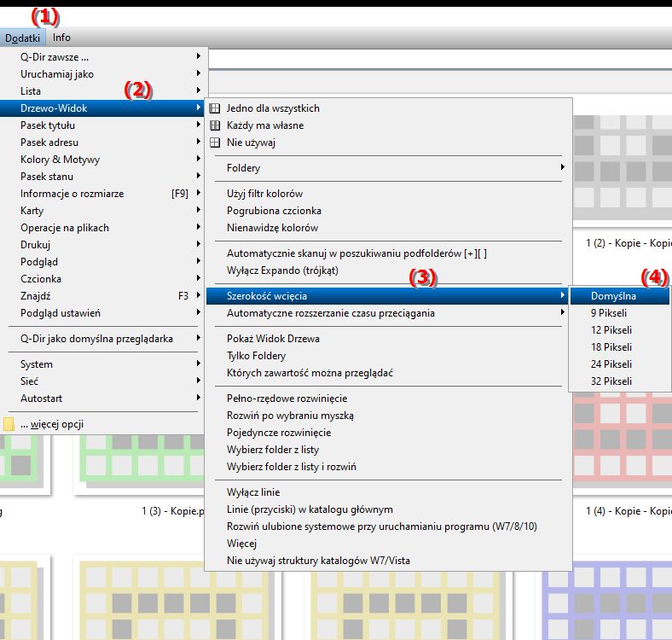672x640 pixels.
Task: Toggle 'Użyj filtr kolorów'
Action: click(x=389, y=194)
